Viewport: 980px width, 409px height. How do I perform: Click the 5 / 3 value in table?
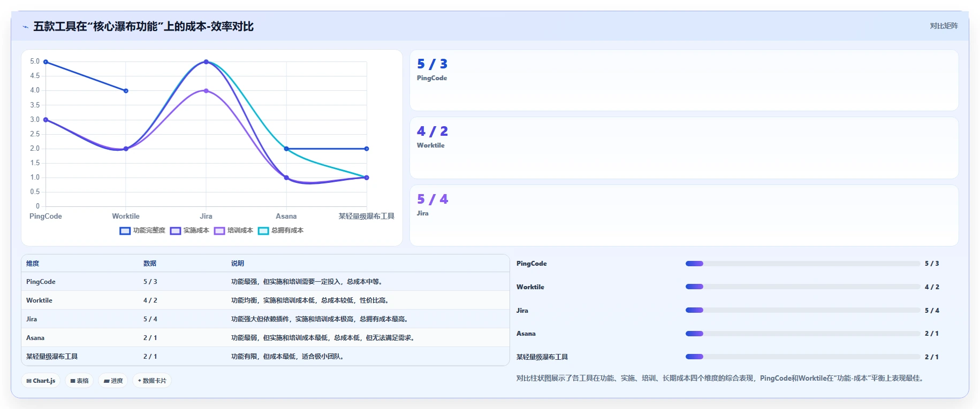tap(150, 282)
